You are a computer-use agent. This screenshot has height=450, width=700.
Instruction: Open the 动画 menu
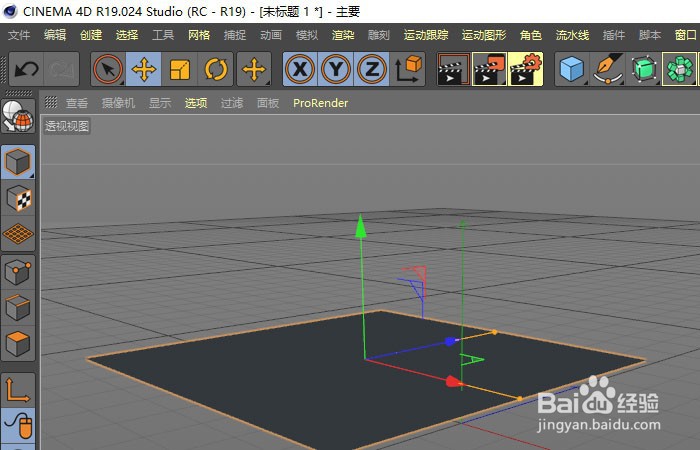[271, 35]
